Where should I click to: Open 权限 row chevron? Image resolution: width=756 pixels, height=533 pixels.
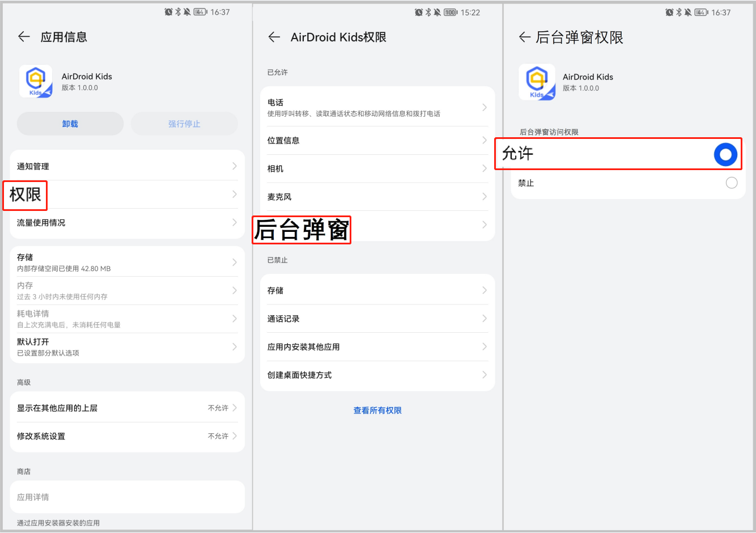tap(235, 194)
